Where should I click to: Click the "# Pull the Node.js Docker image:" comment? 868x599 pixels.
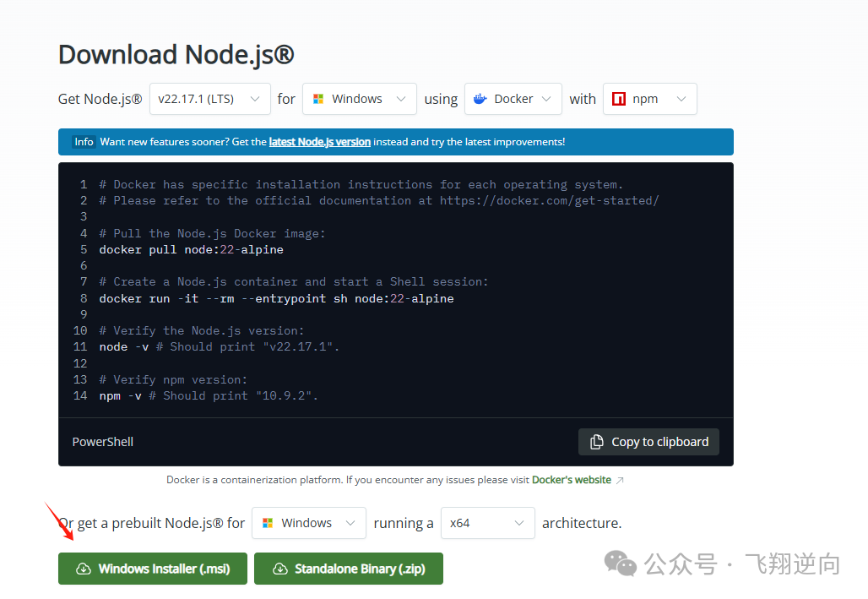[x=212, y=233]
